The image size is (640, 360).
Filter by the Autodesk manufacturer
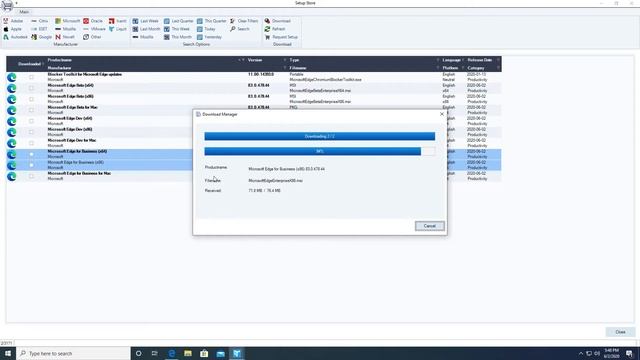point(15,37)
